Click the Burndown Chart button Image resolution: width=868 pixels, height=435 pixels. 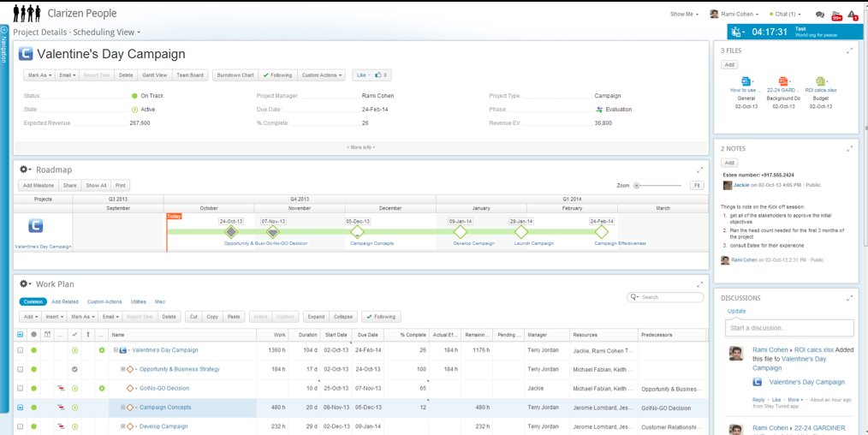click(x=235, y=74)
